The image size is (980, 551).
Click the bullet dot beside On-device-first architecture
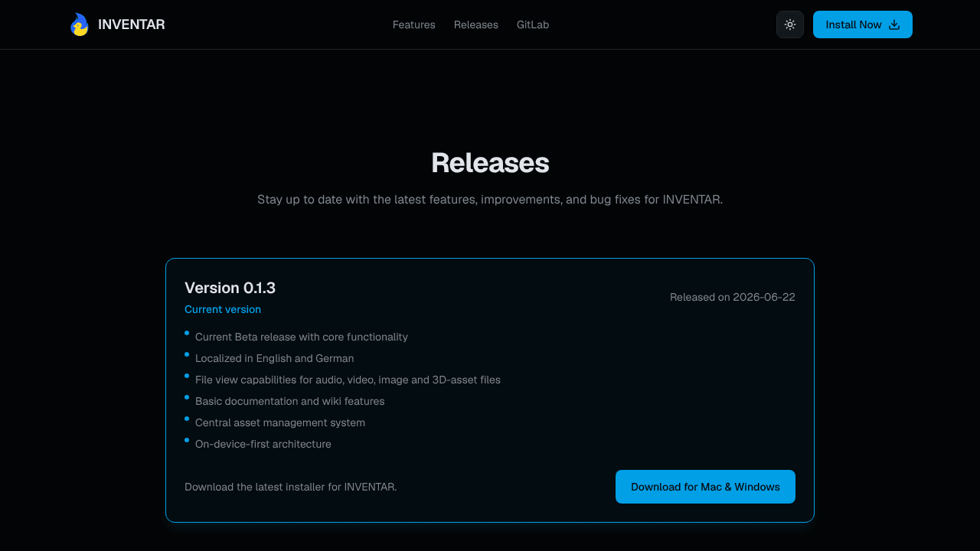pos(187,440)
